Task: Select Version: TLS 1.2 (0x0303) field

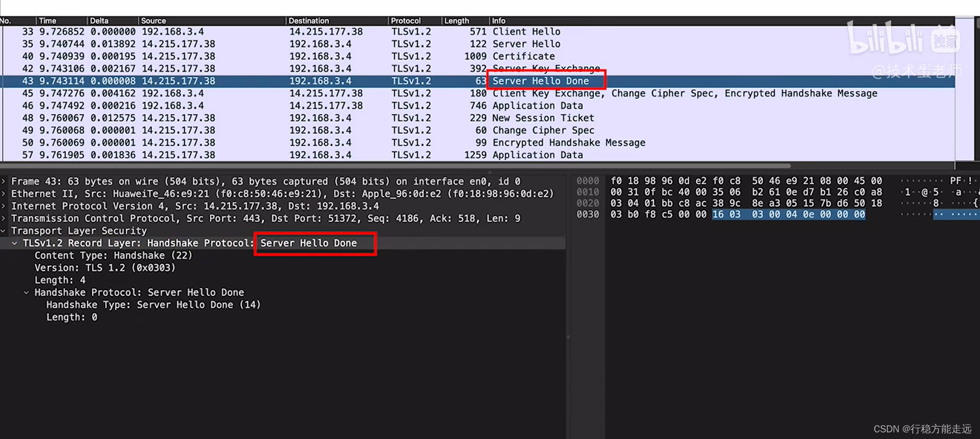Action: [x=105, y=268]
